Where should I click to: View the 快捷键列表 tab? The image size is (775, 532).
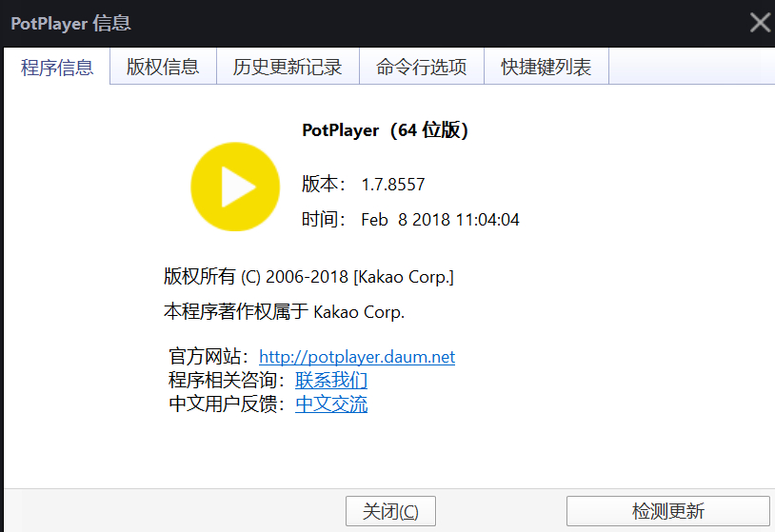[x=546, y=67]
